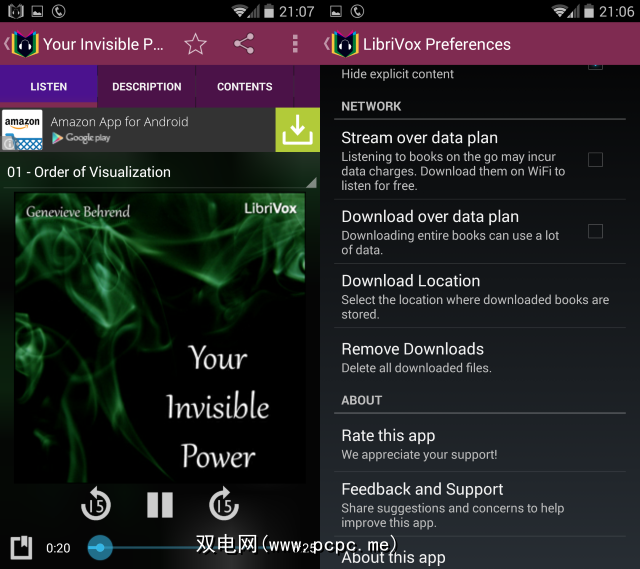Open About this app

point(480,555)
